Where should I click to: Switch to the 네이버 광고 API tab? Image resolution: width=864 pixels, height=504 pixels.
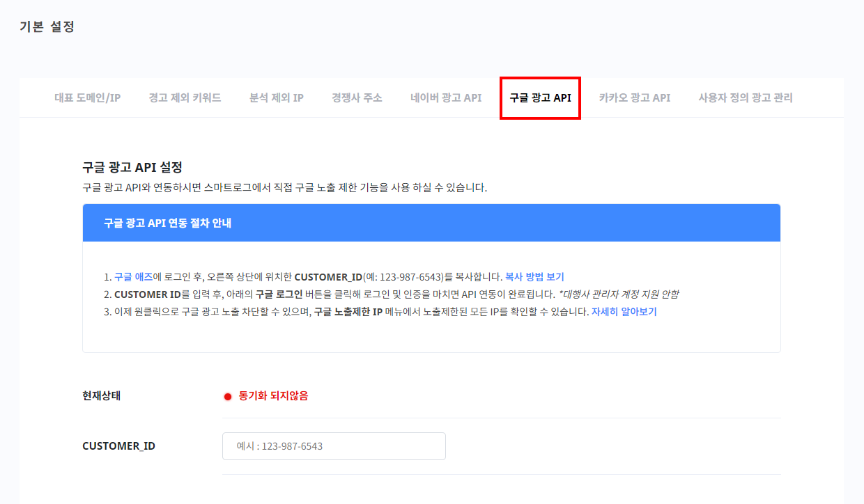pyautogui.click(x=445, y=97)
